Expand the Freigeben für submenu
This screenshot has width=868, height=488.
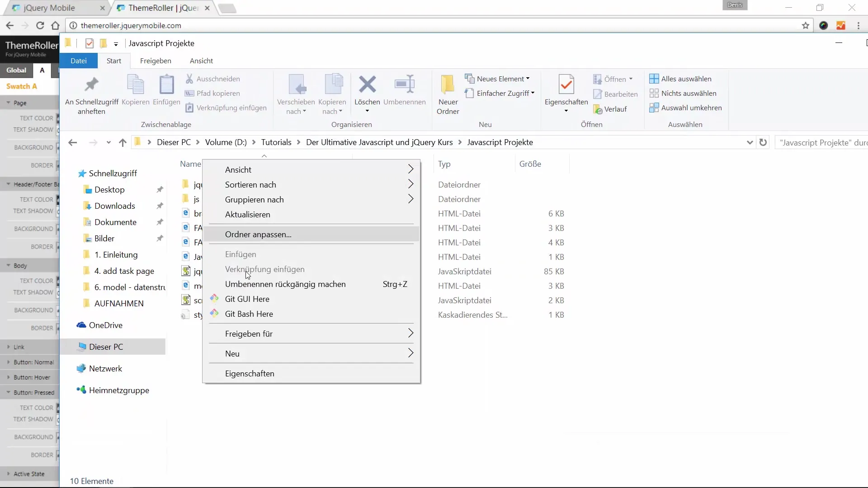click(x=410, y=333)
